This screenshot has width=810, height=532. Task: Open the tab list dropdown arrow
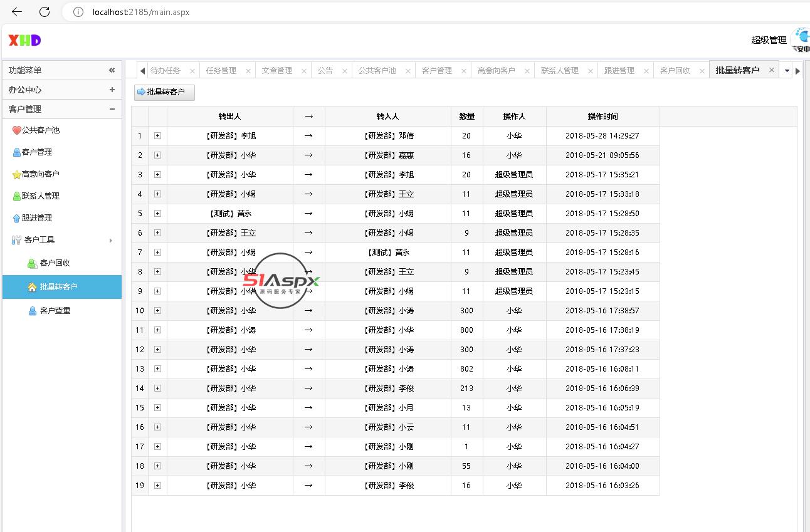point(787,71)
